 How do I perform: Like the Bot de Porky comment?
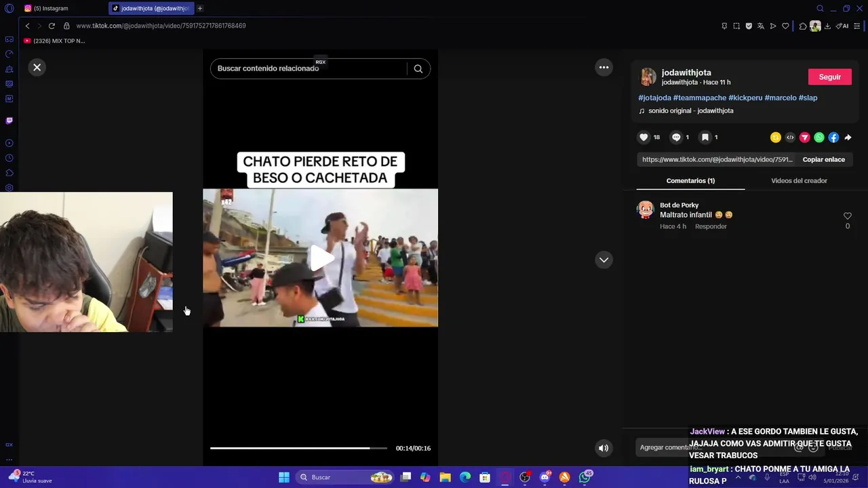click(847, 216)
